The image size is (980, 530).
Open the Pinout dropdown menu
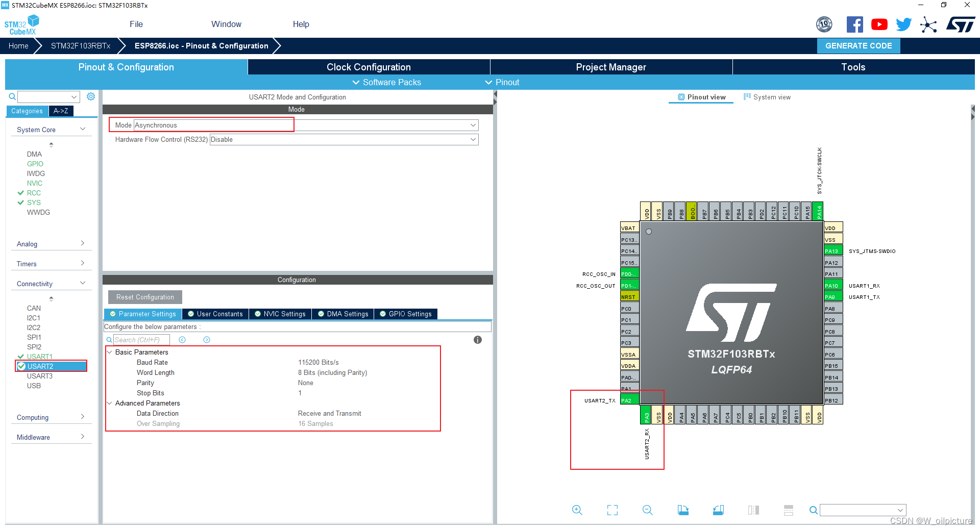click(502, 82)
